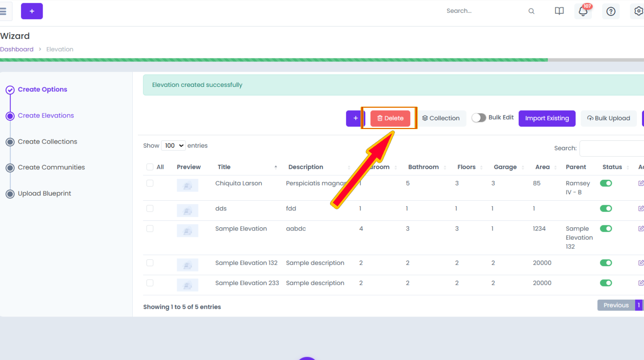Select the Create Communities step circle icon

pos(10,168)
